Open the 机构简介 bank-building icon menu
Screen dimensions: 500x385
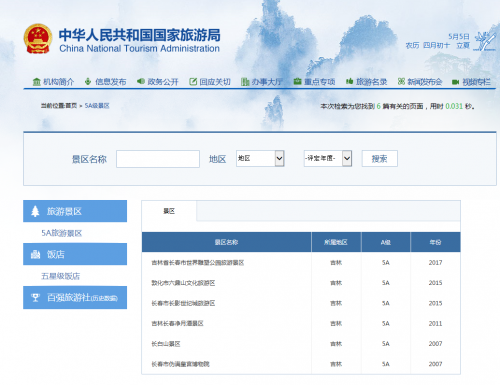click(37, 81)
